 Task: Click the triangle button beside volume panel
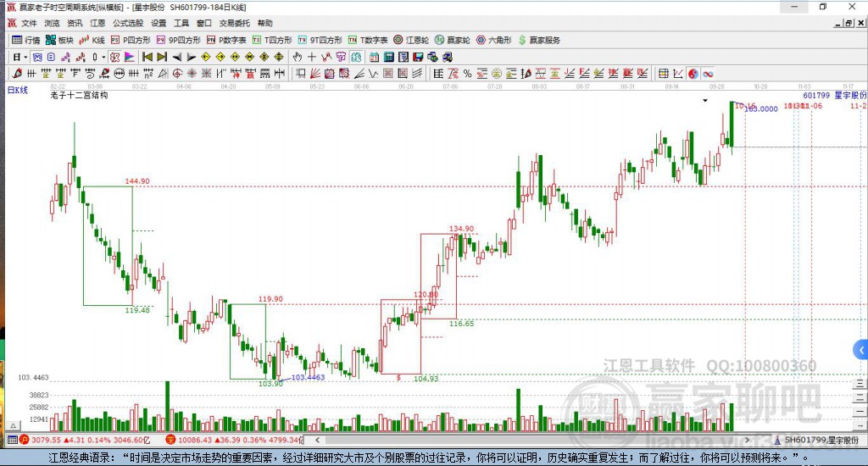(14, 425)
